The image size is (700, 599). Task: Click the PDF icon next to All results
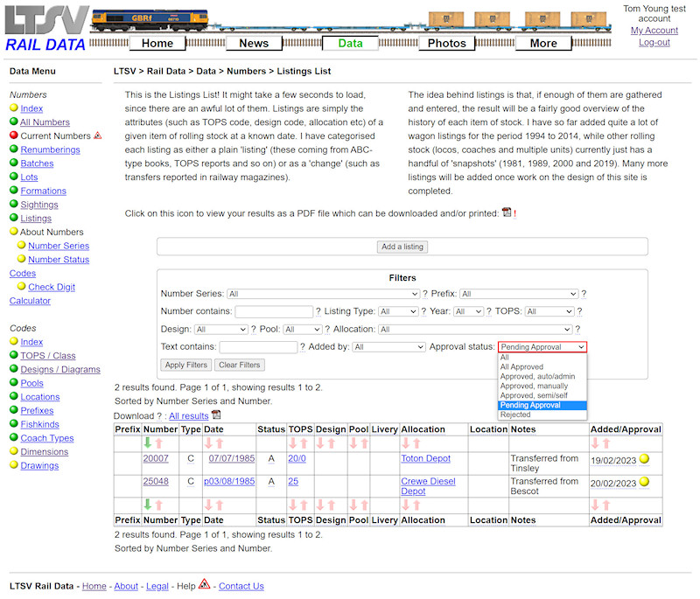point(216,415)
